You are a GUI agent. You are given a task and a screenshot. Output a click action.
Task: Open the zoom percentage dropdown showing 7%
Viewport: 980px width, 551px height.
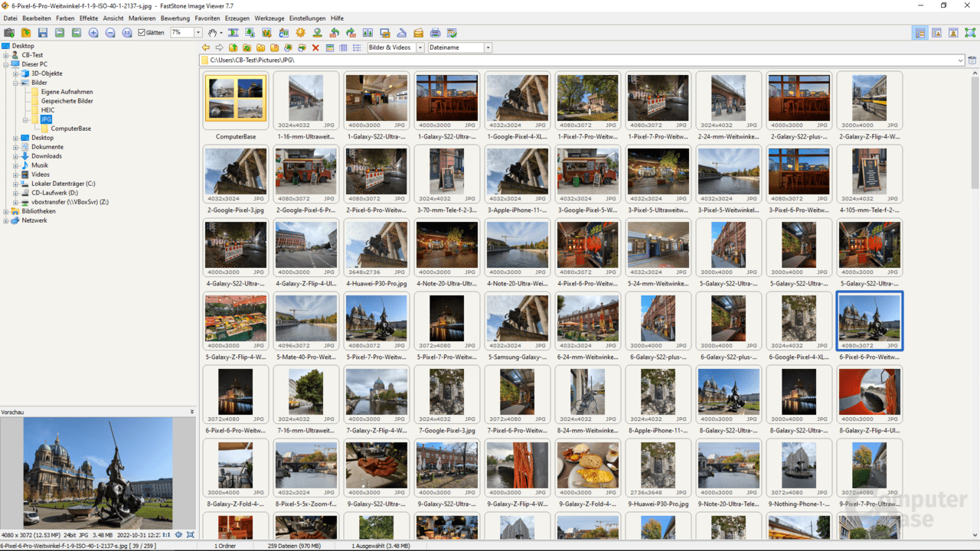(x=198, y=33)
